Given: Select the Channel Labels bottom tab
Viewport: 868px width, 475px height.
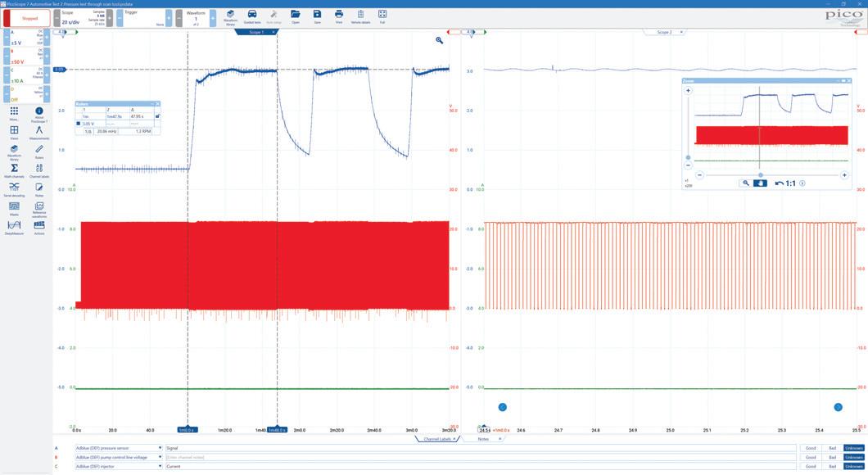Looking at the screenshot, I should point(436,439).
